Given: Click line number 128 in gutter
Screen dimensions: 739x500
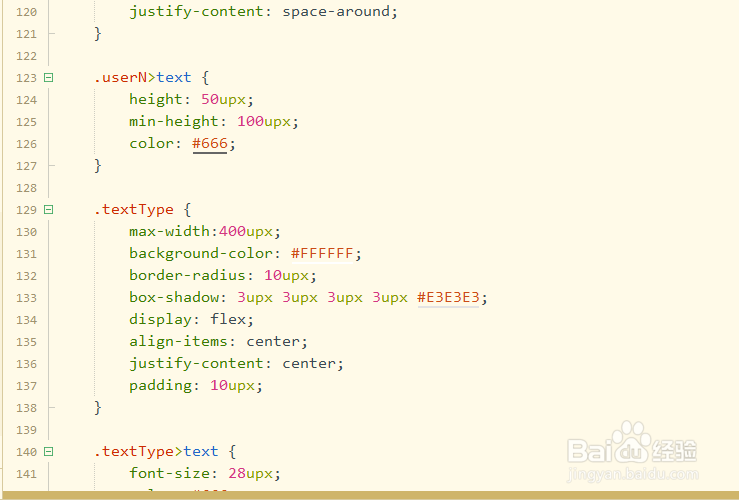Looking at the screenshot, I should (26, 188).
